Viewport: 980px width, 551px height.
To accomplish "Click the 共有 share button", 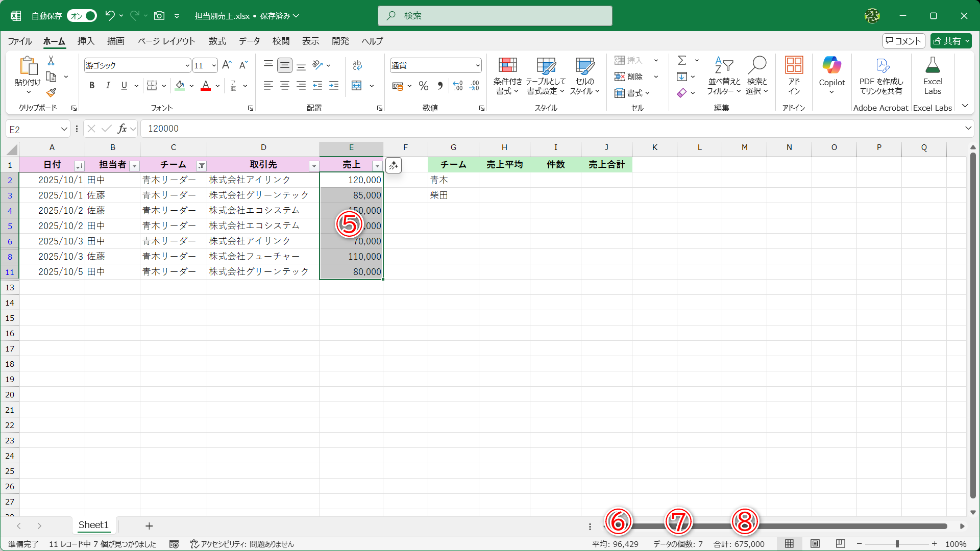I will tap(947, 41).
